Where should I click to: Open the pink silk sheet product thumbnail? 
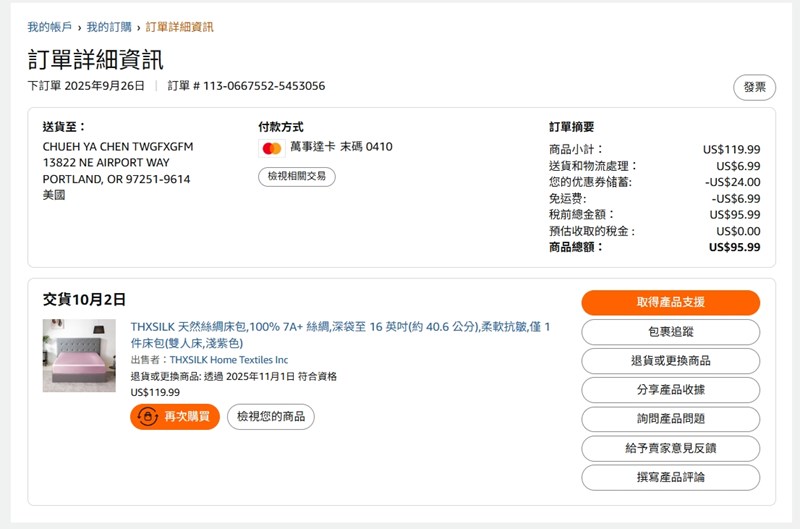coord(79,355)
